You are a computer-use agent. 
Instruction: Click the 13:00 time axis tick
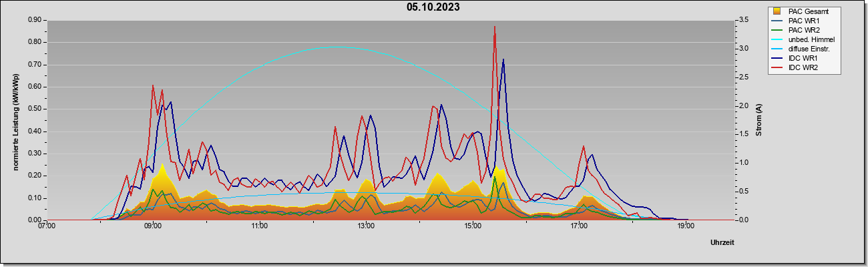(366, 226)
